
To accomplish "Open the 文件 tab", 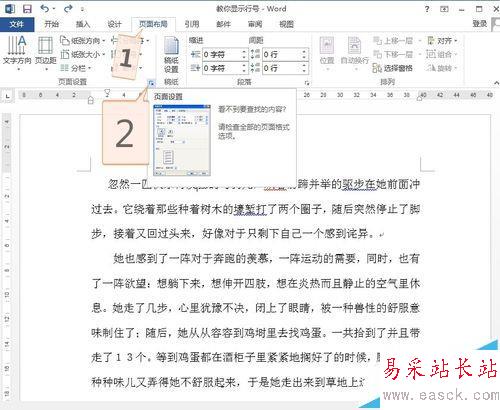I will (17, 24).
